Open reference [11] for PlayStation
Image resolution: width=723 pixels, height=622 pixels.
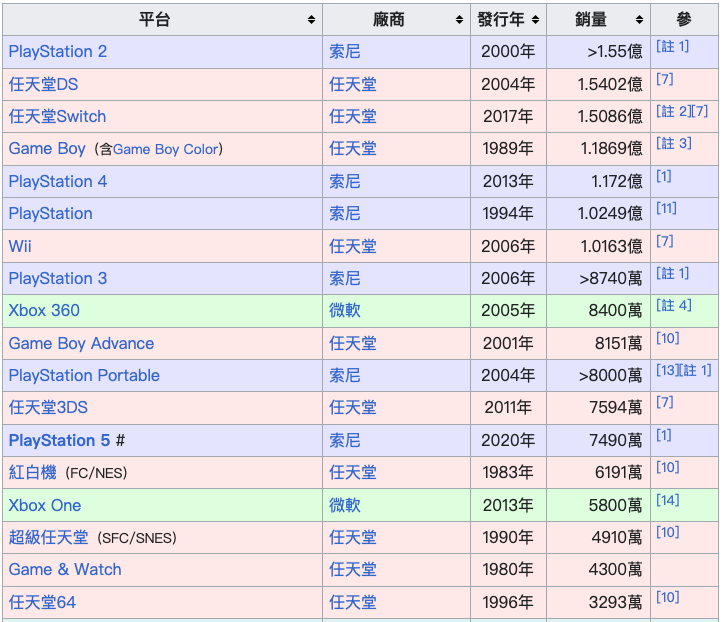[666, 208]
